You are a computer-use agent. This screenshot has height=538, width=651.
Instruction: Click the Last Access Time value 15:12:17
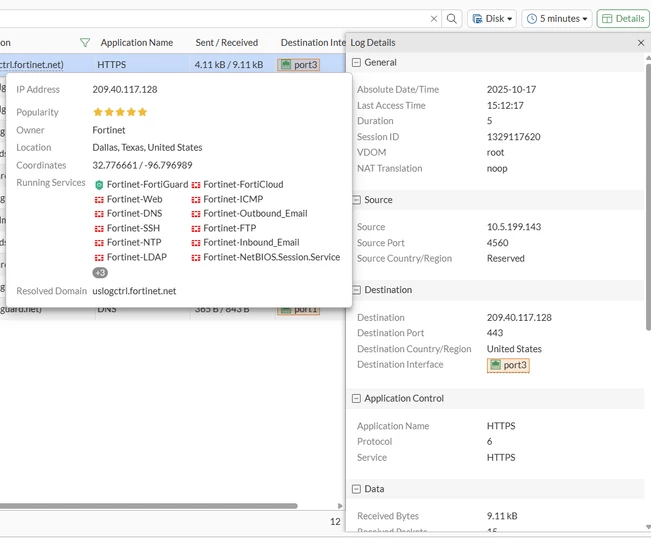pyautogui.click(x=505, y=105)
